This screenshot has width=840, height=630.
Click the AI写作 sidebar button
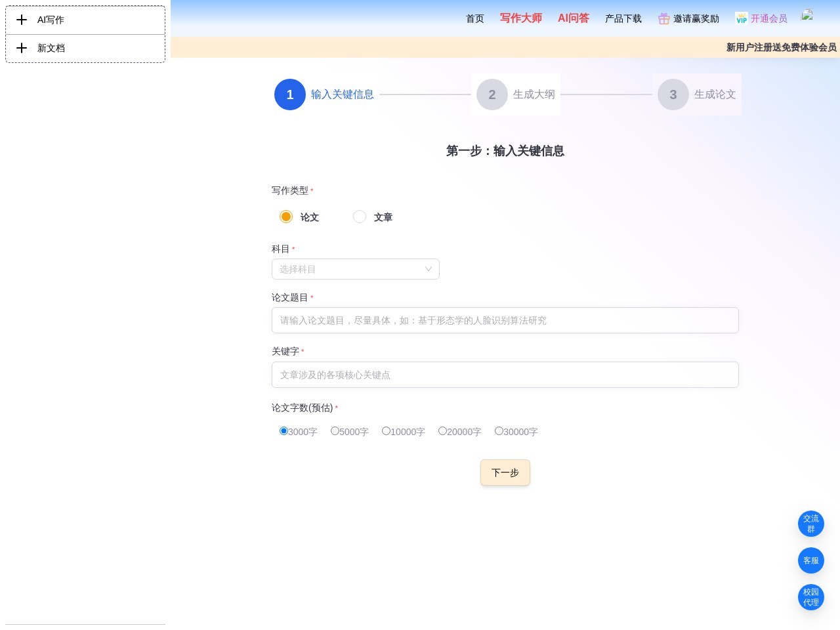pos(85,20)
